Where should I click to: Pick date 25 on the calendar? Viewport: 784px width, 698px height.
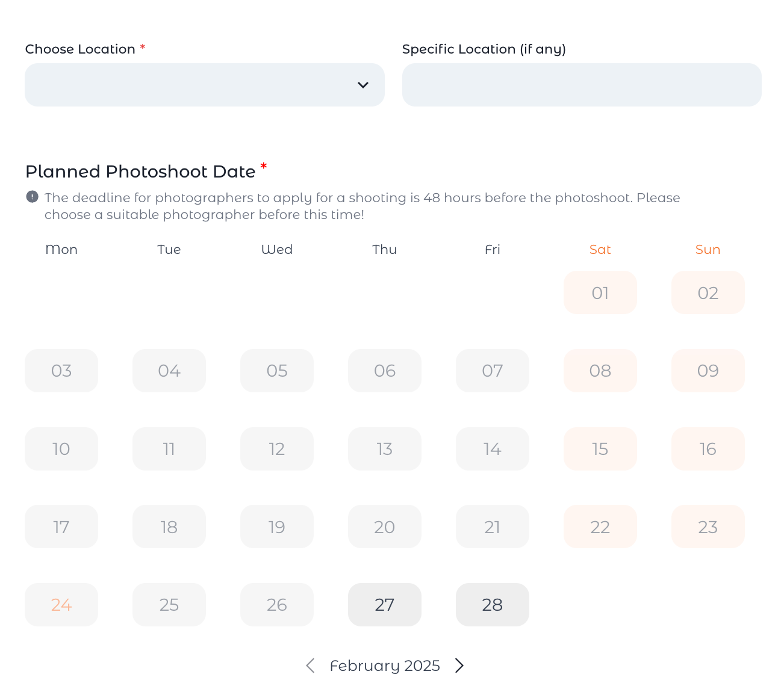tap(169, 605)
